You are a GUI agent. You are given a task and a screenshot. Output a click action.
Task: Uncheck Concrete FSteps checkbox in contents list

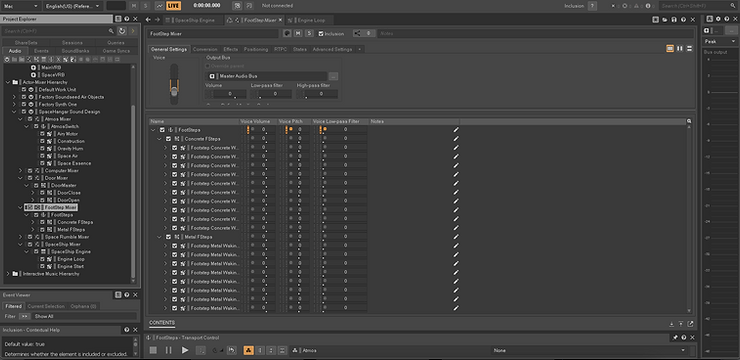coord(168,139)
